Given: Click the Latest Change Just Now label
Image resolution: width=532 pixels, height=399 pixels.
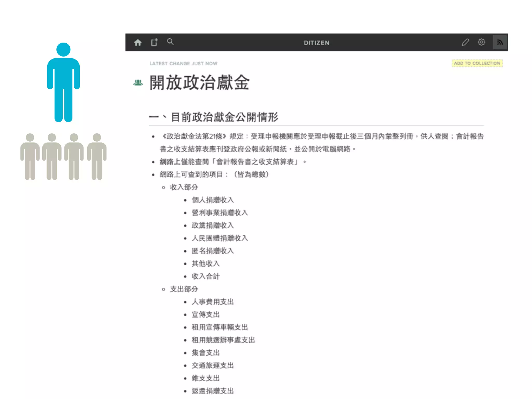Looking at the screenshot, I should [183, 63].
